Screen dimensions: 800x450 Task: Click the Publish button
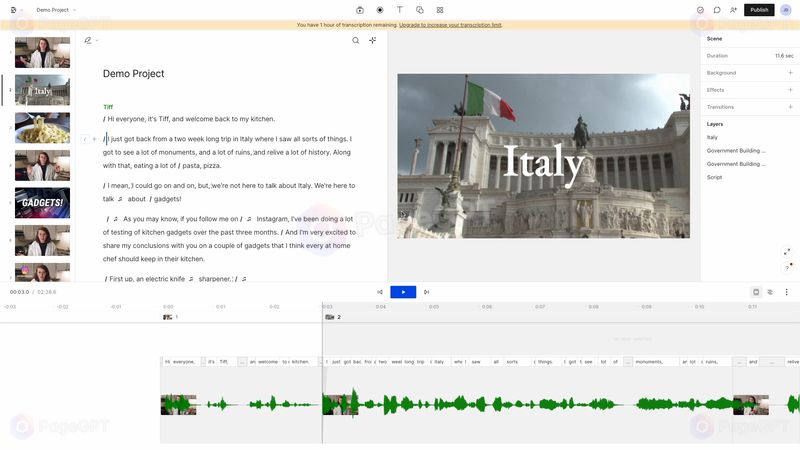coord(759,10)
